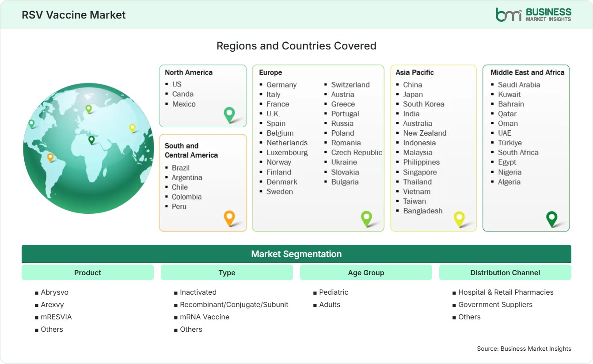
Task: Select "Canda" in the North America list
Action: pos(183,94)
